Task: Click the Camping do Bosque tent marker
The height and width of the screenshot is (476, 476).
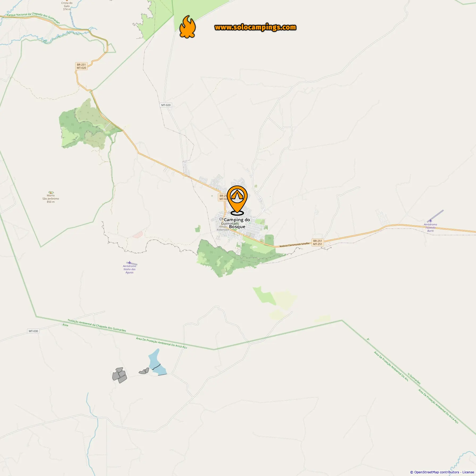Action: click(x=237, y=200)
